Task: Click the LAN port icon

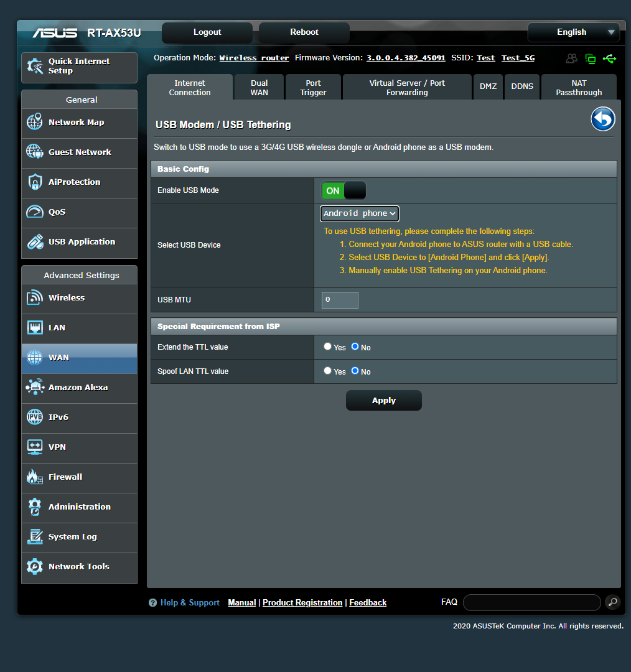Action: pos(35,327)
